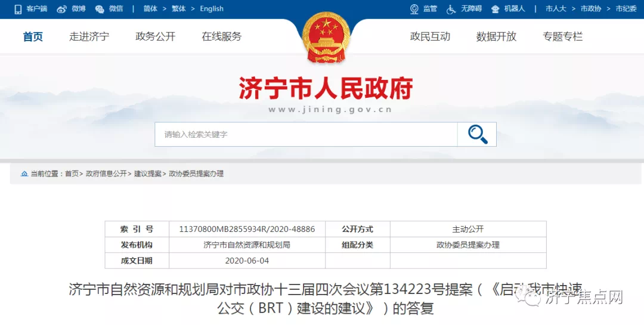Click 政府信息公开 in the breadcrumb

106,174
